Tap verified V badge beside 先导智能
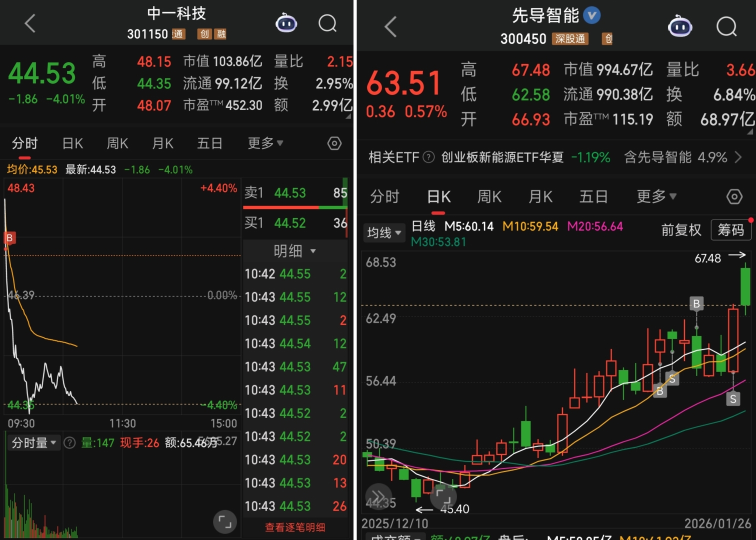 592,15
